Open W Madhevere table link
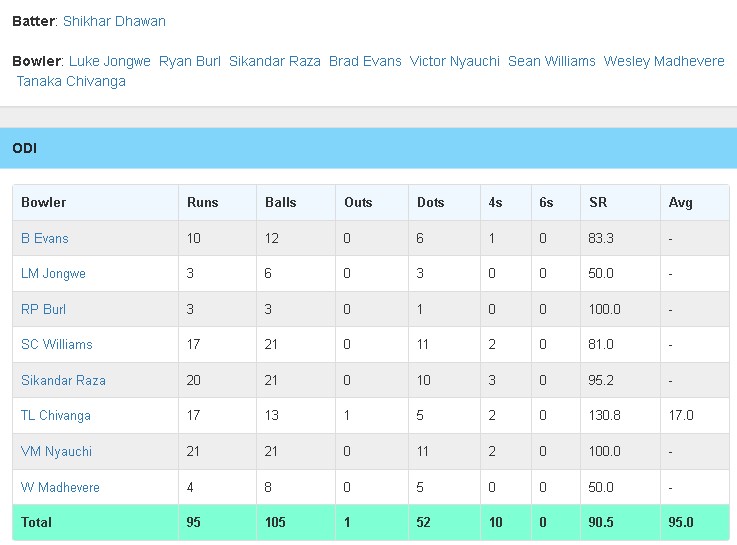The image size is (737, 545). click(x=60, y=487)
